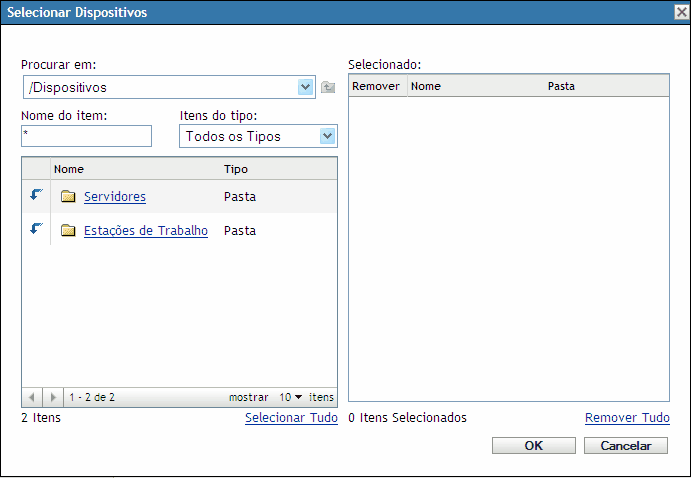691x478 pixels.
Task: Expand the Itens do tipo dropdown
Action: click(327, 136)
